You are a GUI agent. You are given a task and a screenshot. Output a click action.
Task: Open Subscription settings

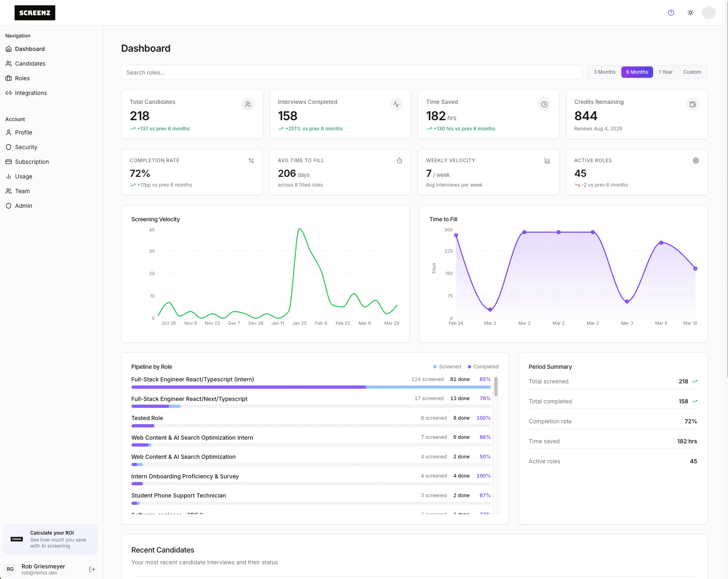(x=32, y=162)
